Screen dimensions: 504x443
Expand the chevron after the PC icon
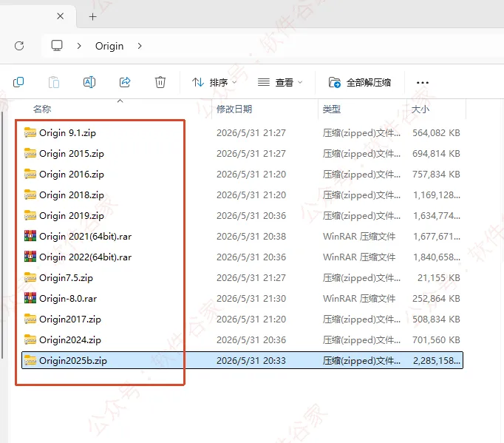(x=79, y=46)
